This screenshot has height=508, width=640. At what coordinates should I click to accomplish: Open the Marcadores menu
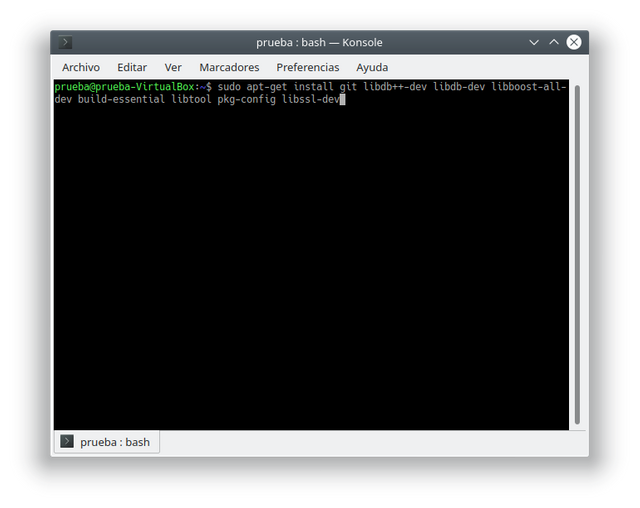229,67
